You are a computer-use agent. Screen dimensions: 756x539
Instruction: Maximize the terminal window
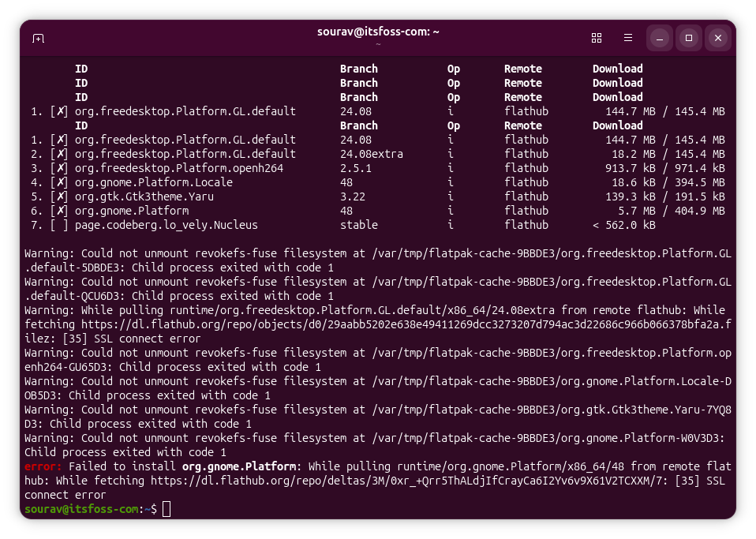click(689, 38)
